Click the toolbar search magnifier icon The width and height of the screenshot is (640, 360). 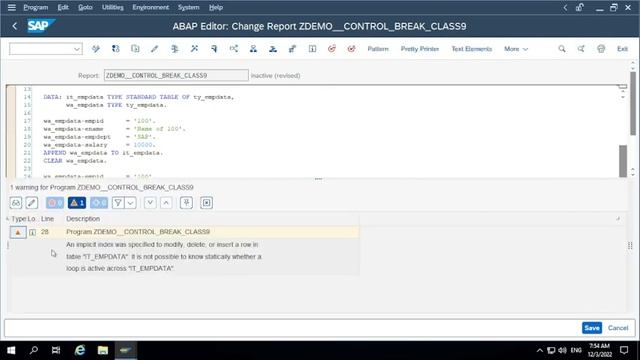tap(562, 49)
